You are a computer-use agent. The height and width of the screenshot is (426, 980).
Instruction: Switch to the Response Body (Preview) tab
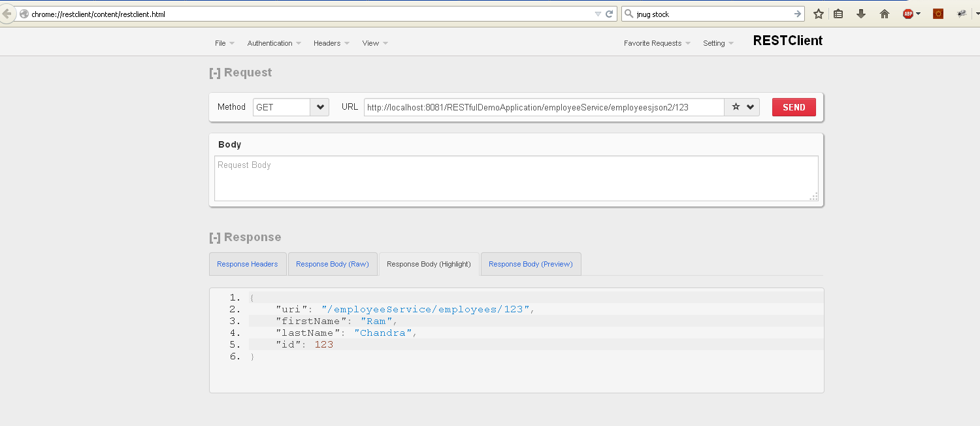coord(531,263)
